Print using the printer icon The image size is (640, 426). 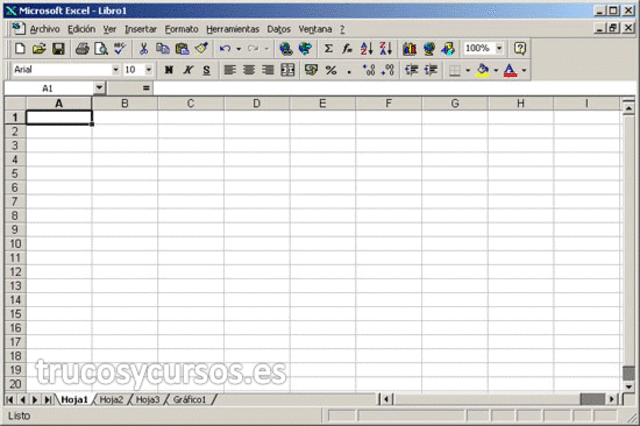82,49
